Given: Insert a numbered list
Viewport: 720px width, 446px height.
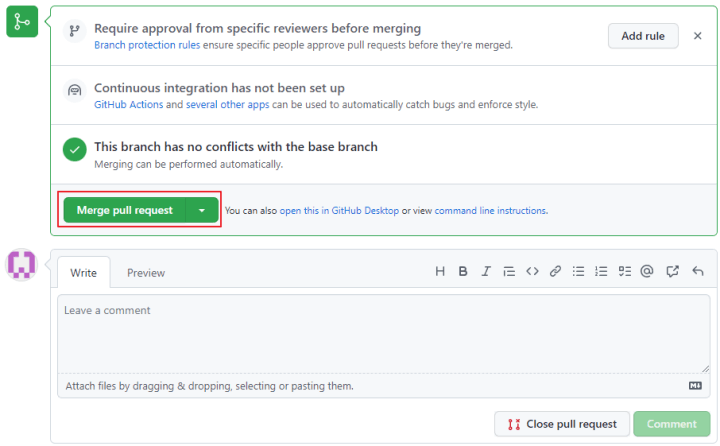Looking at the screenshot, I should point(601,271).
